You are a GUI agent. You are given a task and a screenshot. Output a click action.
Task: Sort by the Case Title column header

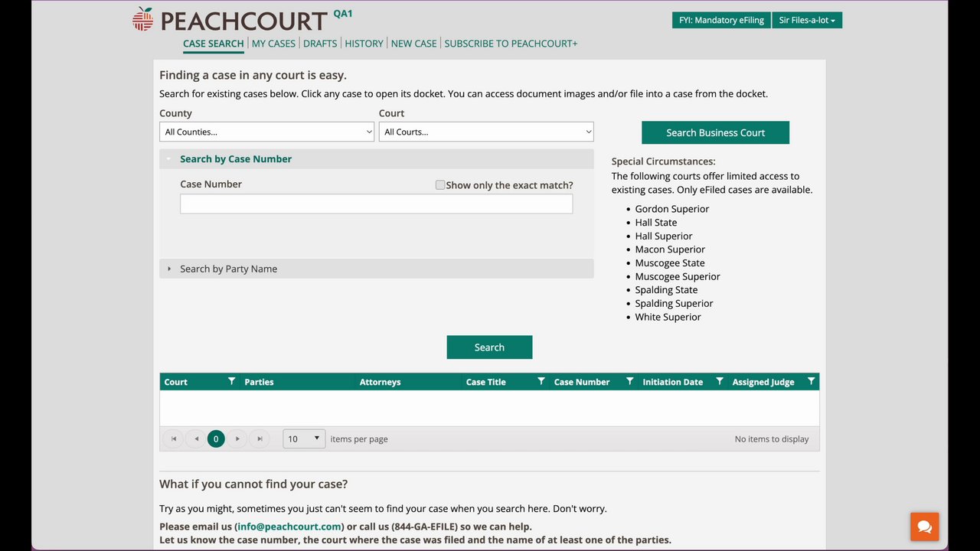(x=486, y=382)
